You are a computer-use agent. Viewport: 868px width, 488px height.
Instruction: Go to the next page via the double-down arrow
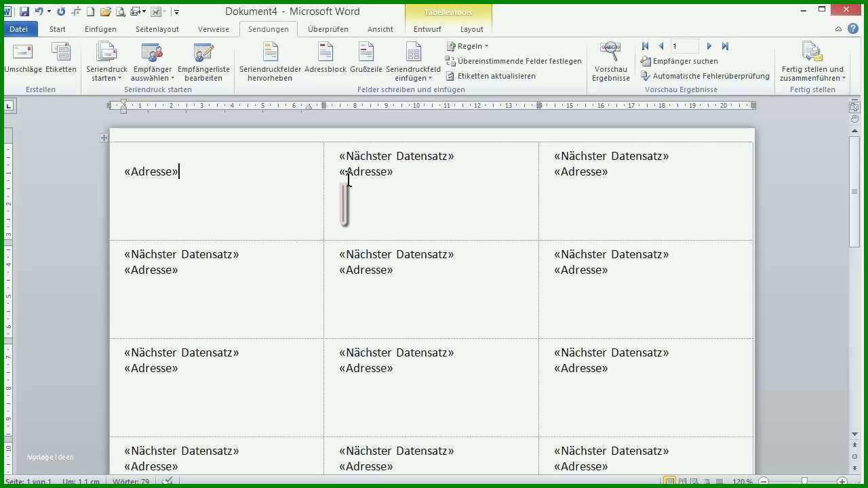(854, 468)
